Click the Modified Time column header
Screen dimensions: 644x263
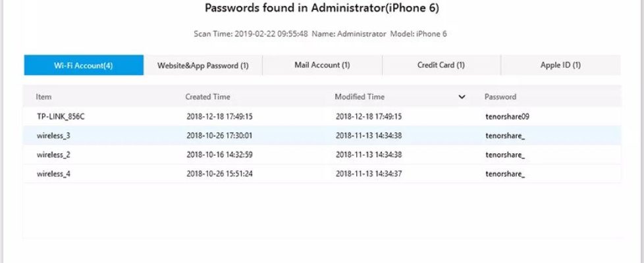(x=360, y=97)
